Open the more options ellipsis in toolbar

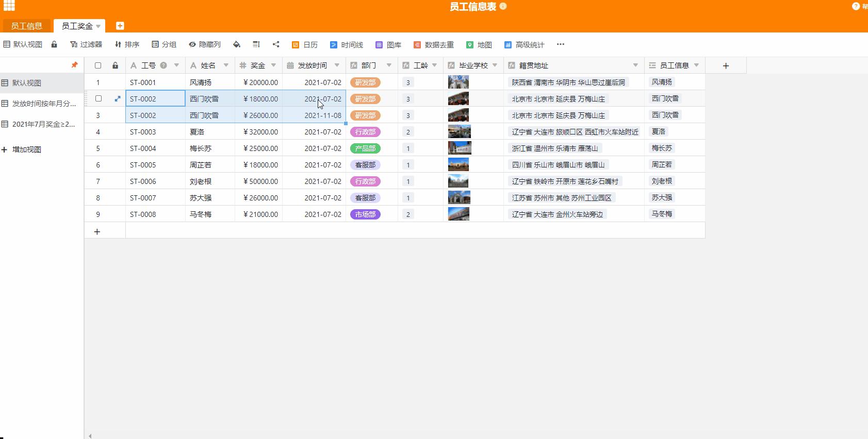point(561,44)
